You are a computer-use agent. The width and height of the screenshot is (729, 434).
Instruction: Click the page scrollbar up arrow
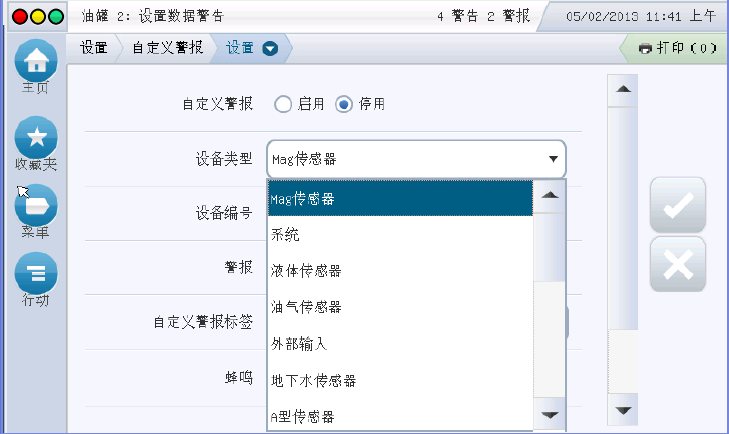click(x=624, y=90)
